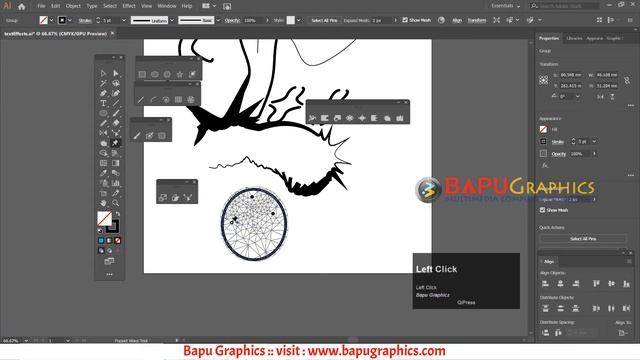Switch to the Libraries tab

(574, 38)
